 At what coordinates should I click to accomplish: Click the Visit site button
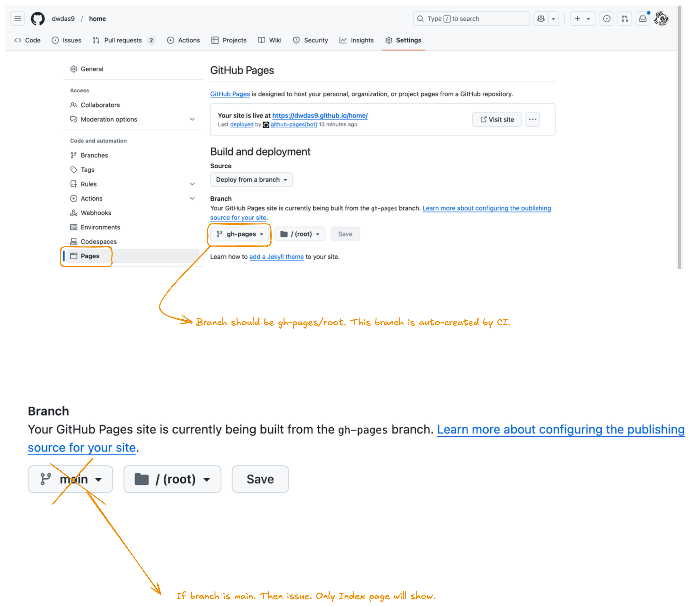(497, 120)
